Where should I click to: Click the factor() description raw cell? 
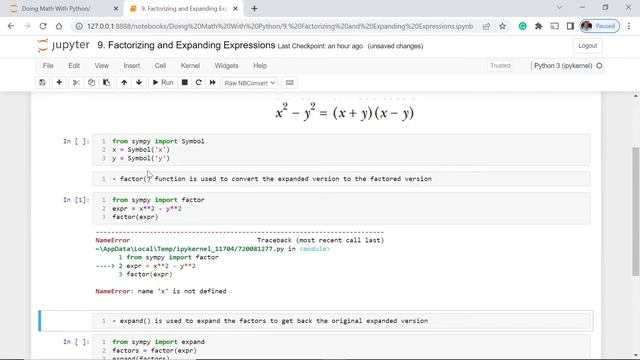(341, 179)
